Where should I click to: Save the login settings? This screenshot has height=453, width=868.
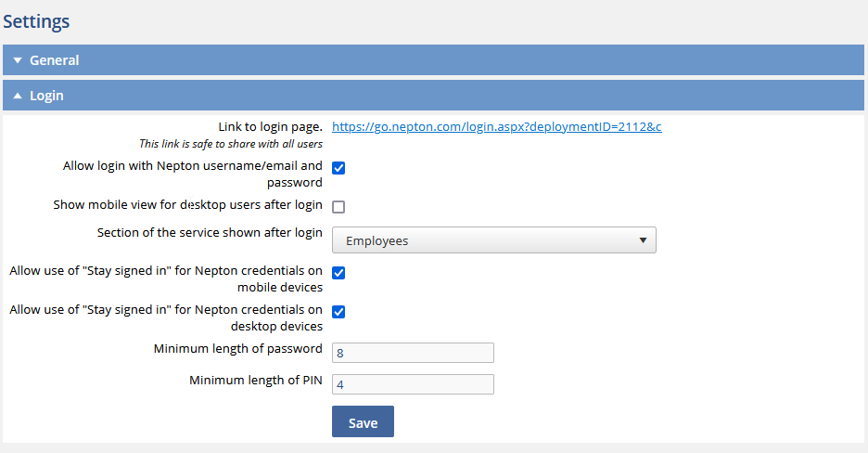364,421
